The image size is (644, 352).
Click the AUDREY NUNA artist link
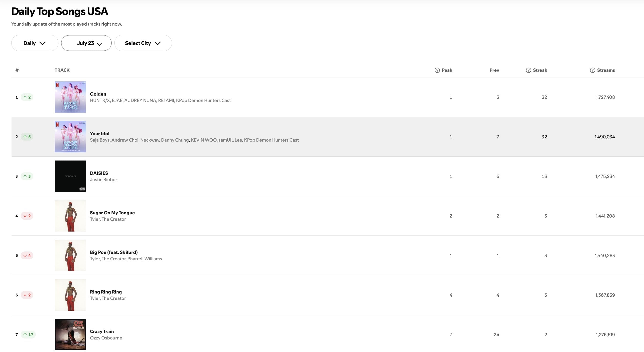[x=140, y=101]
